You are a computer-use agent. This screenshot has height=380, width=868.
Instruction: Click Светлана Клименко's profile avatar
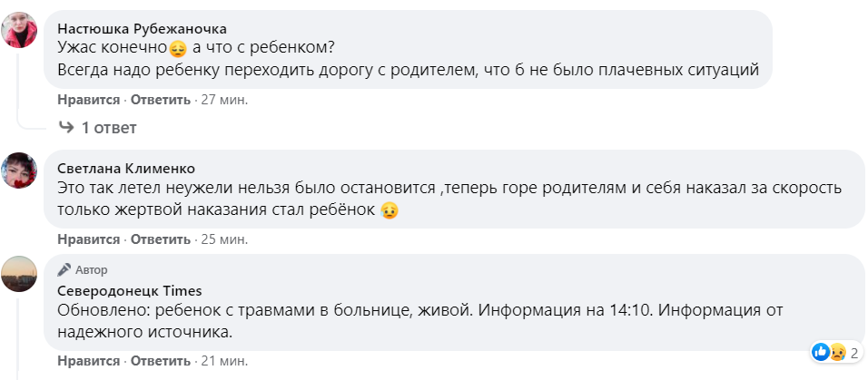[x=18, y=170]
